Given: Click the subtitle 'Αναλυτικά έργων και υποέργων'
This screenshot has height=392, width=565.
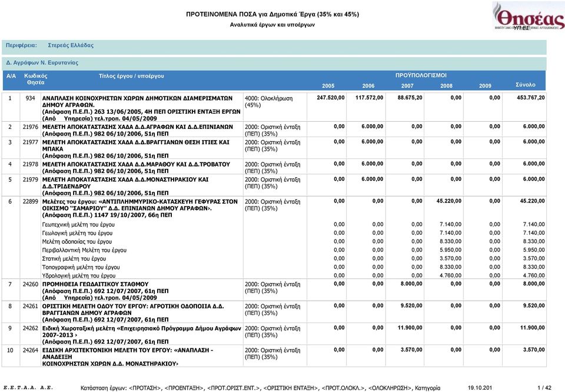Looking at the screenshot, I should (272, 25).
